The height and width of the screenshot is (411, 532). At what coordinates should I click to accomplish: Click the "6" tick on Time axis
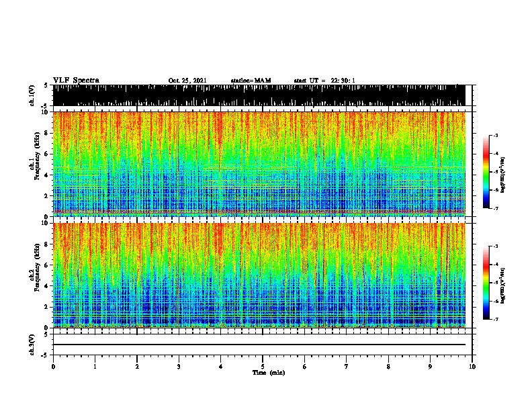click(305, 367)
